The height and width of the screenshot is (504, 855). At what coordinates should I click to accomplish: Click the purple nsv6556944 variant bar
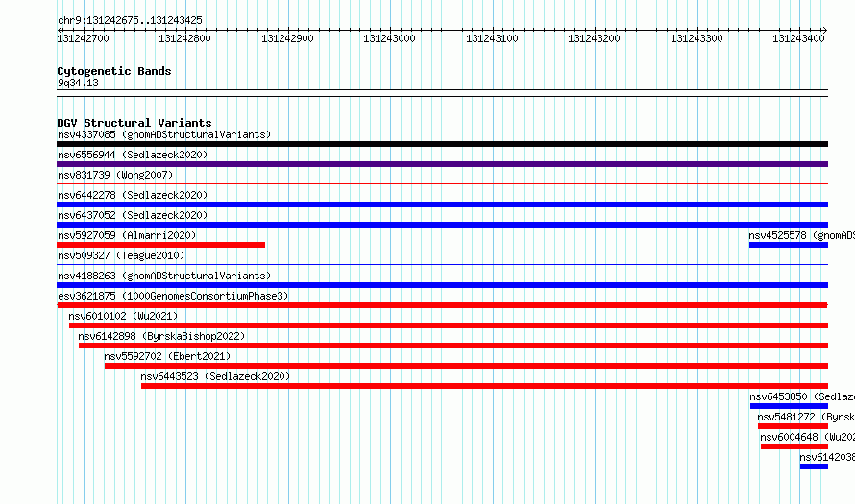(x=442, y=164)
